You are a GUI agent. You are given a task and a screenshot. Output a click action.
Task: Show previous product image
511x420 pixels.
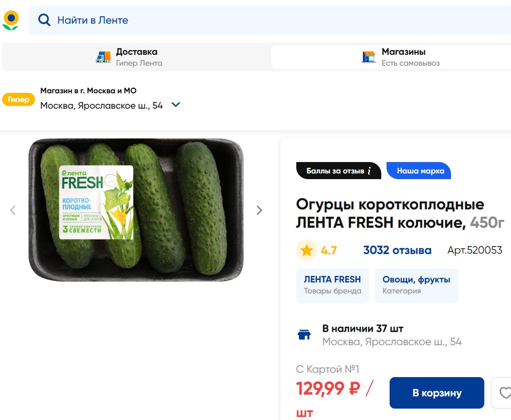[x=13, y=210]
